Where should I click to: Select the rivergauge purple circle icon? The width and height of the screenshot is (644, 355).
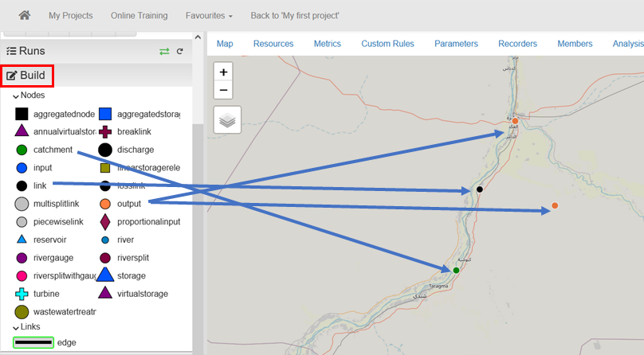[22, 257]
